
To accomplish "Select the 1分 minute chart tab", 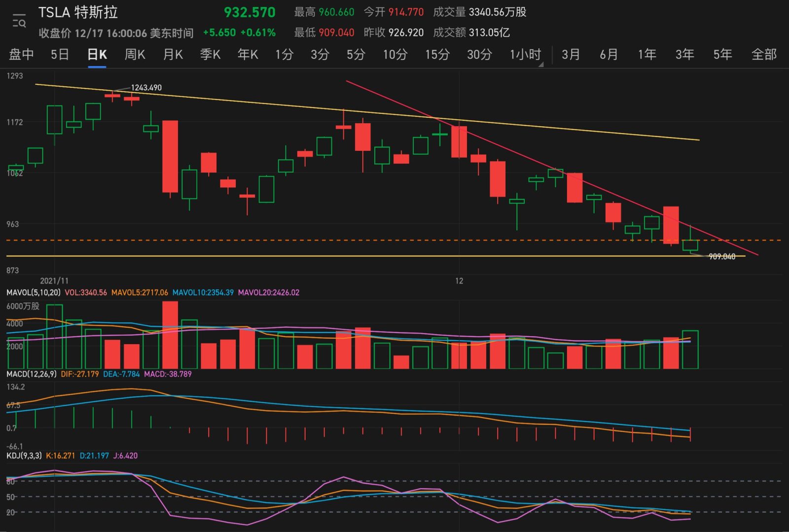I will 284,54.
